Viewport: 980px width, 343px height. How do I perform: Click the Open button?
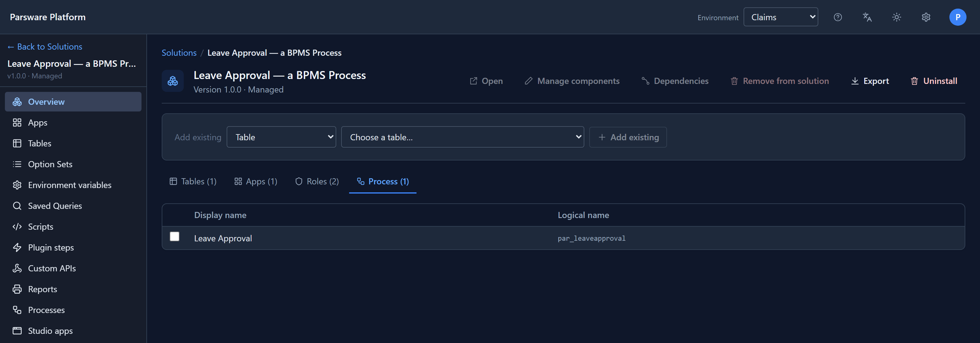pyautogui.click(x=486, y=81)
